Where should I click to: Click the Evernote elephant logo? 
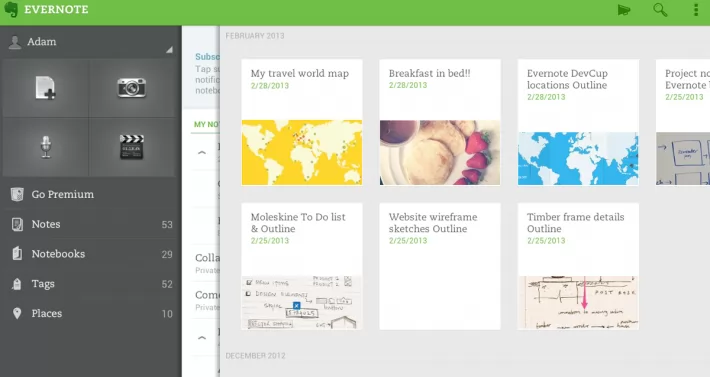coord(11,10)
